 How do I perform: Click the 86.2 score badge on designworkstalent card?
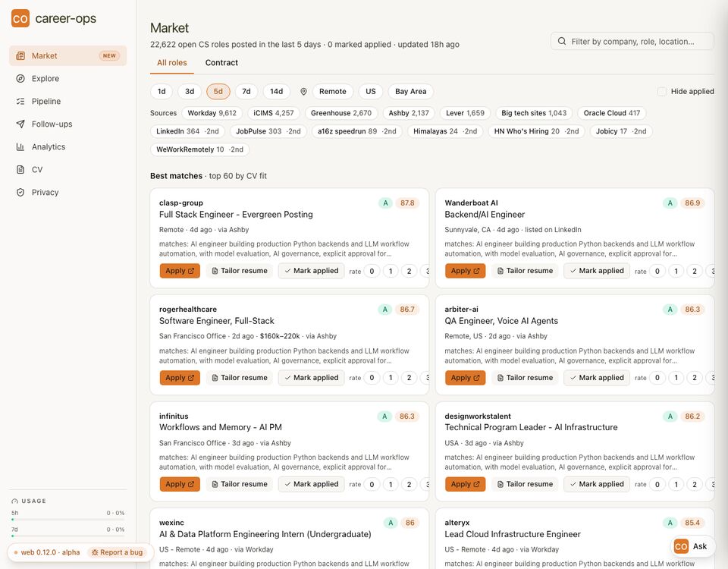692,417
